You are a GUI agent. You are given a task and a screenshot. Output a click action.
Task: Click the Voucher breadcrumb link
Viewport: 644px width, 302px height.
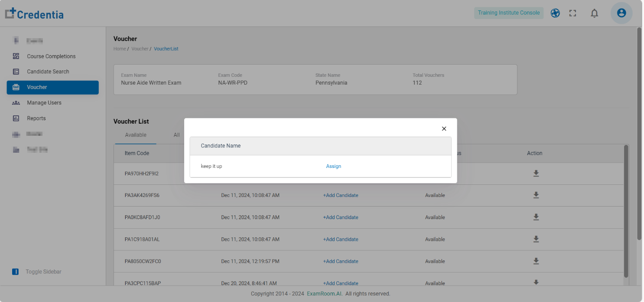(x=140, y=49)
